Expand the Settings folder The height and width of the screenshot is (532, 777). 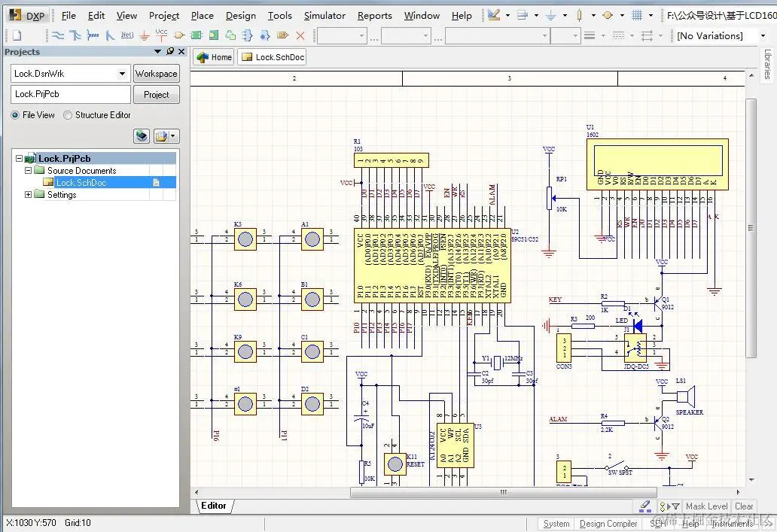(x=27, y=194)
